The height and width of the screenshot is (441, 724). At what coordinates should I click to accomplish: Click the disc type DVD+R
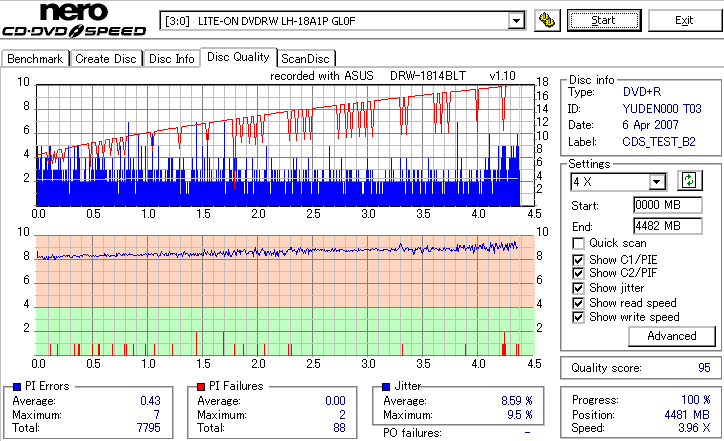642,92
